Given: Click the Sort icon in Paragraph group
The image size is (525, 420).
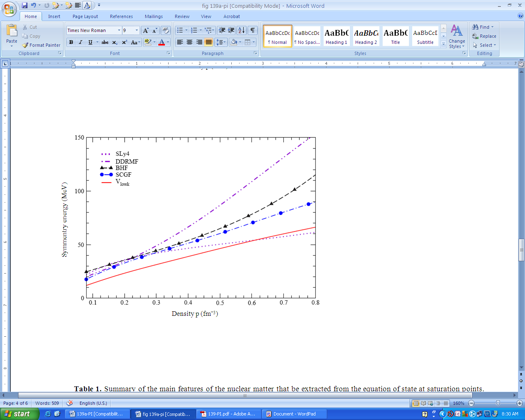Looking at the screenshot, I should (x=241, y=30).
